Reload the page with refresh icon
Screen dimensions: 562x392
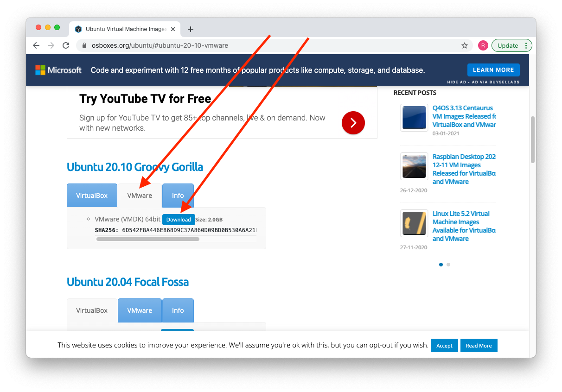click(66, 45)
